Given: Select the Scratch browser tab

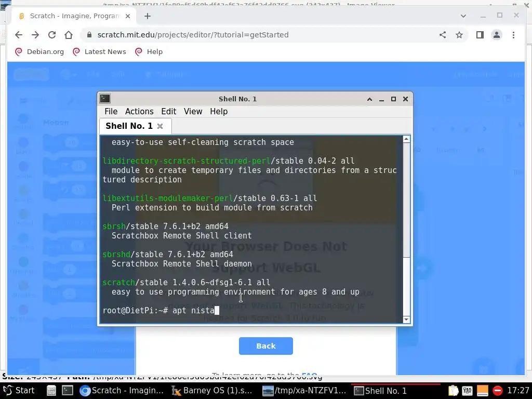Looking at the screenshot, I should click(x=74, y=16).
